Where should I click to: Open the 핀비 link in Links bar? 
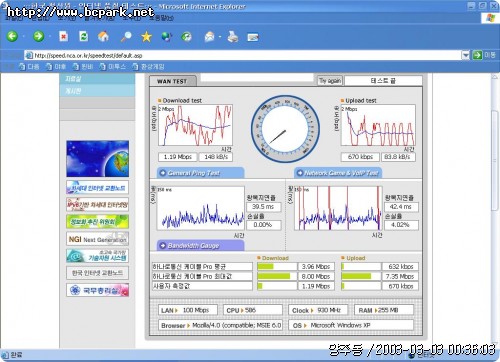83,67
